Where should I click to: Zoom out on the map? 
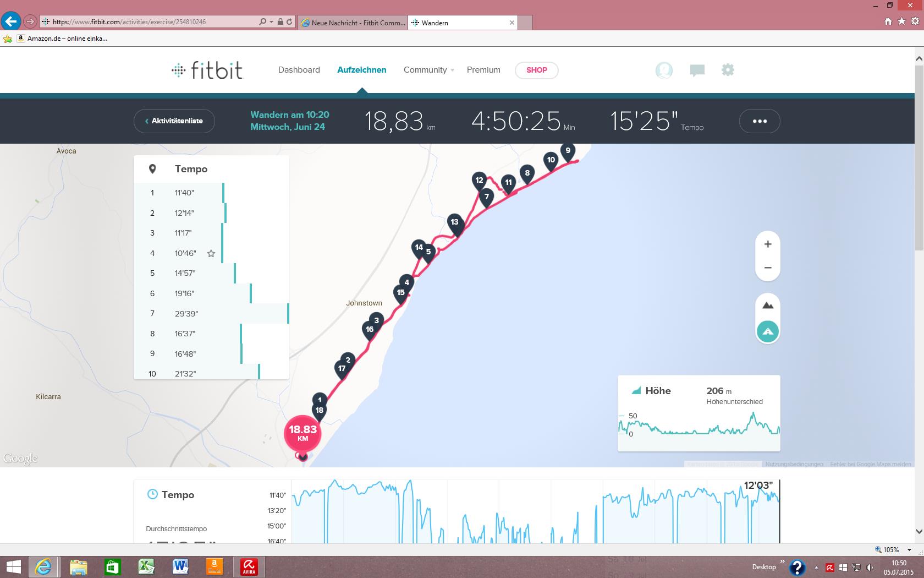(768, 268)
